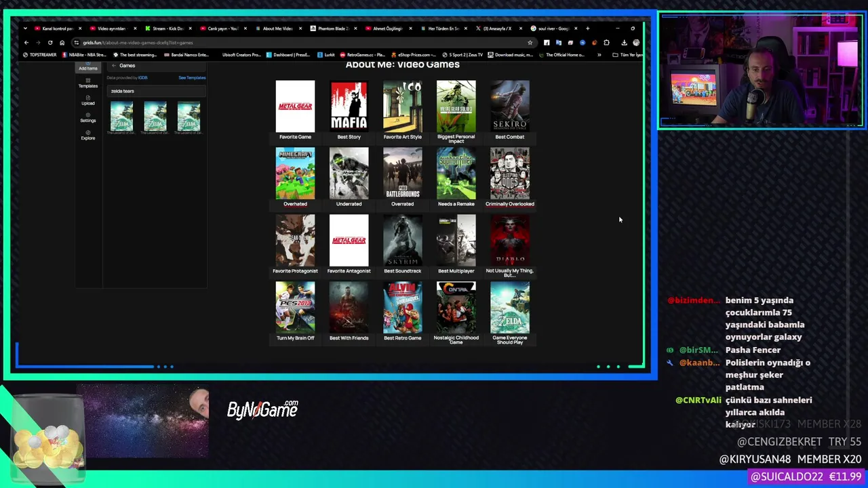The image size is (868, 488).
Task: Open the Explore sidebar panel
Action: point(87,135)
